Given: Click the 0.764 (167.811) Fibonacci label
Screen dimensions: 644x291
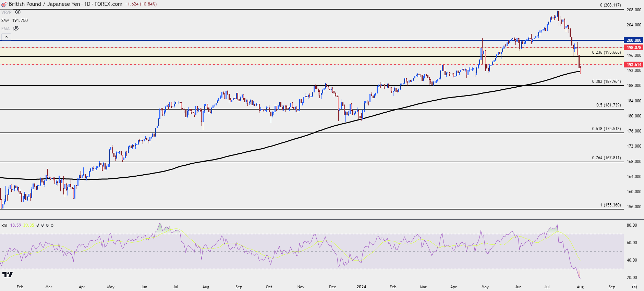Looking at the screenshot, I should 606,158.
